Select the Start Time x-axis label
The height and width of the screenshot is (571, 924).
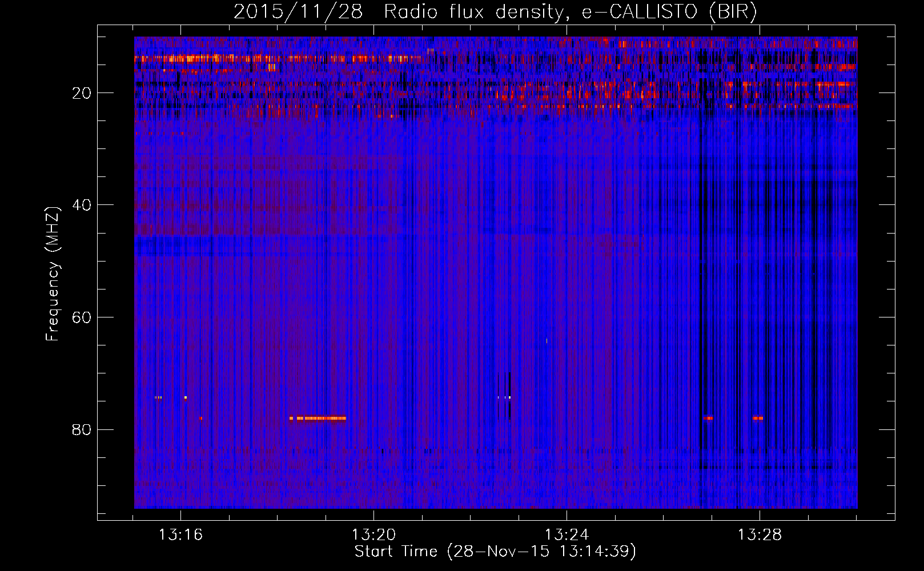point(495,552)
